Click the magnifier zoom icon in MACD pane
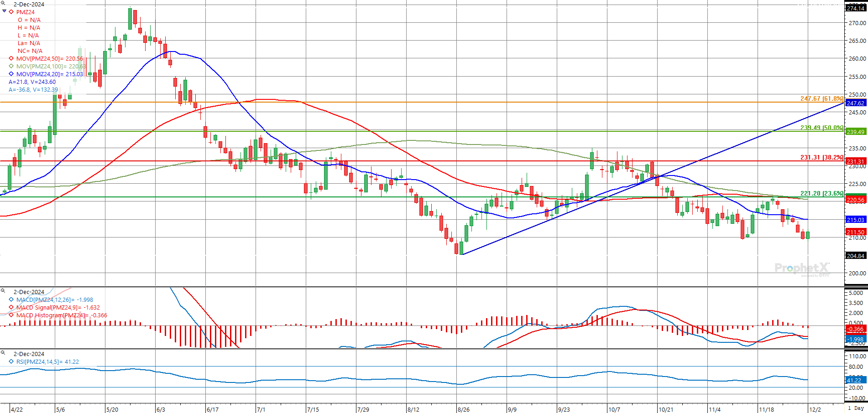This screenshot has width=868, height=413. (3, 291)
